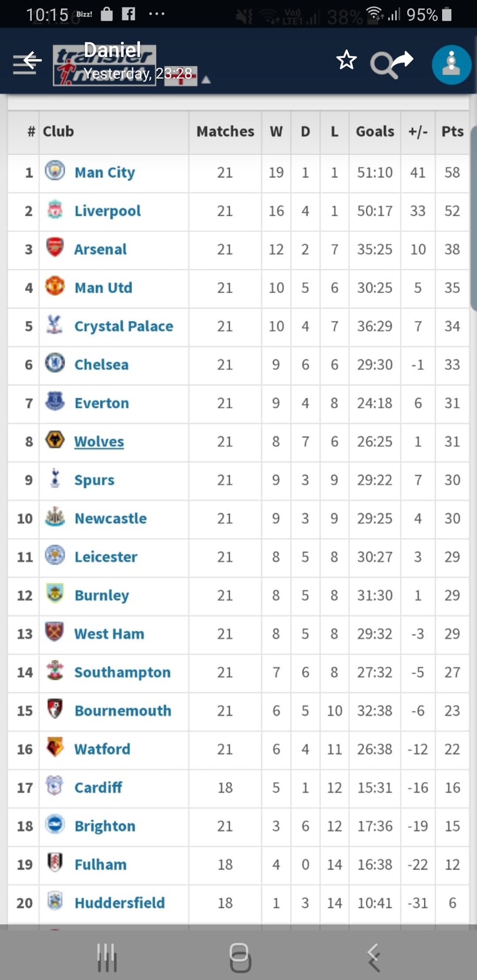Viewport: 477px width, 980px height.
Task: Expand the country flag dropdown arrow
Action: click(206, 80)
